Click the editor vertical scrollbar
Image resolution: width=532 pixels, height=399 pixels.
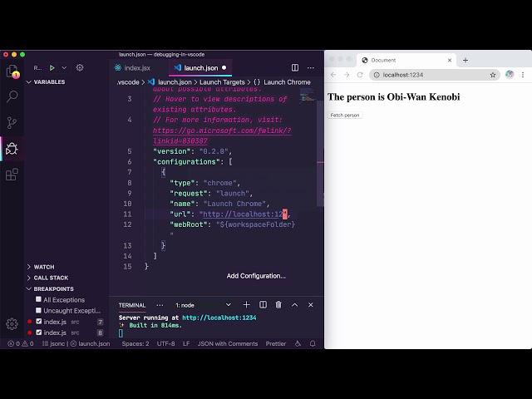point(320,153)
